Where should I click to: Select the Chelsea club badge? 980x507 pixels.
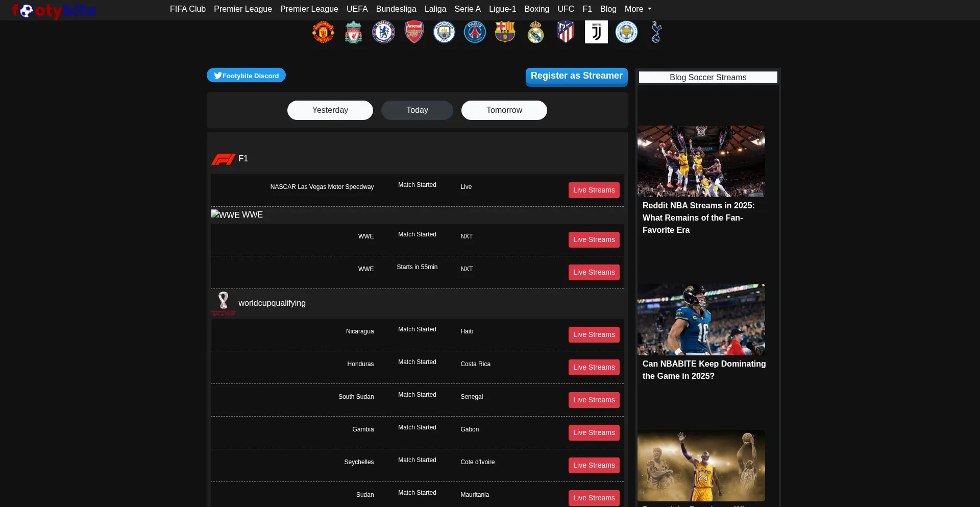pyautogui.click(x=383, y=32)
